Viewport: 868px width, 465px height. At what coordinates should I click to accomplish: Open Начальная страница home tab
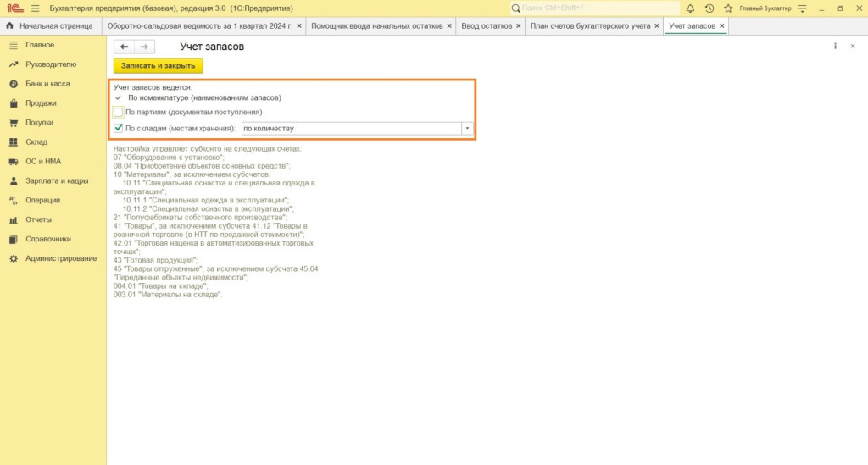(x=47, y=26)
